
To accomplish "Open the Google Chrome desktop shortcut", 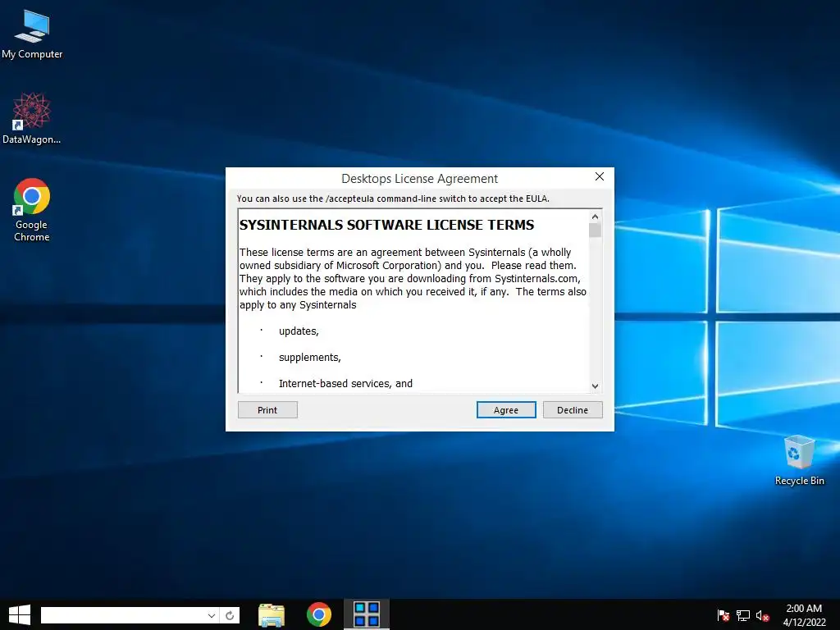I will (x=32, y=209).
